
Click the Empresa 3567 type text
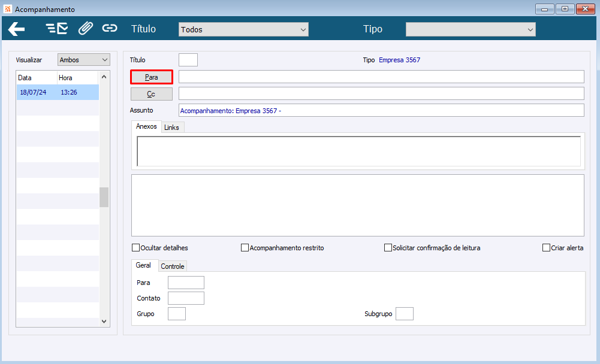click(399, 60)
